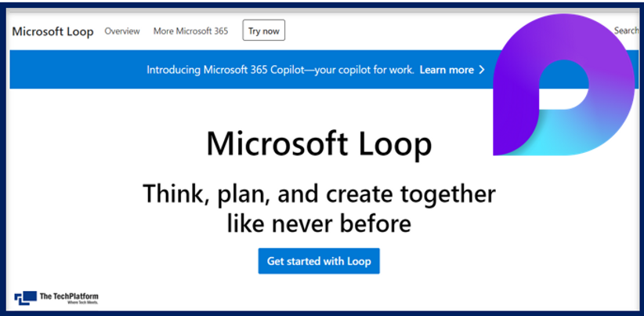Click the Introducing Microsoft 365 Copilot banner text
Image resolution: width=644 pixels, height=316 pixels.
(x=227, y=70)
